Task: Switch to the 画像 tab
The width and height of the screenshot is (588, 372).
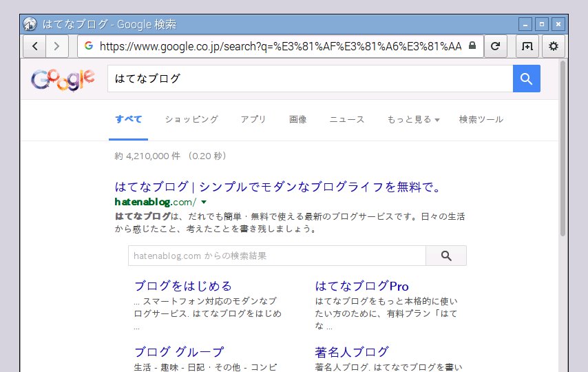Action: (297, 119)
